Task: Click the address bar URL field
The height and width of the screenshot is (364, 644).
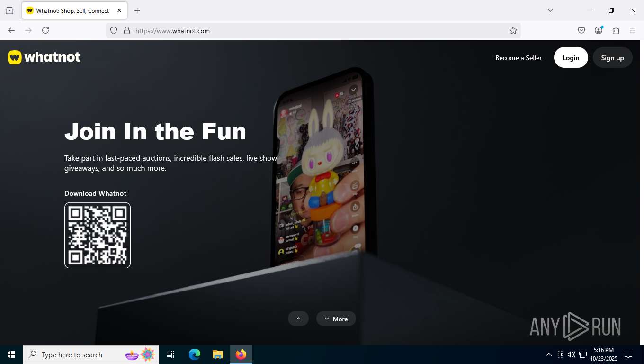Action: (x=313, y=30)
